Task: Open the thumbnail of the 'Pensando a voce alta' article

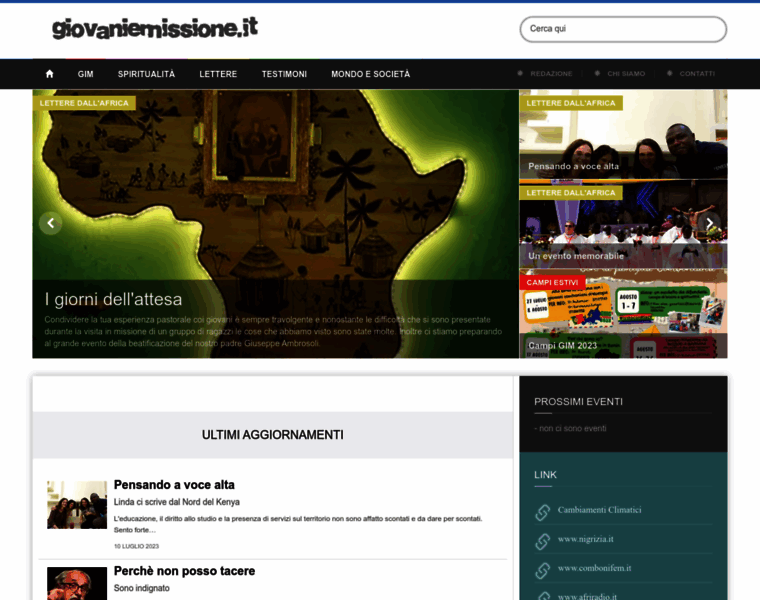Action: point(77,505)
